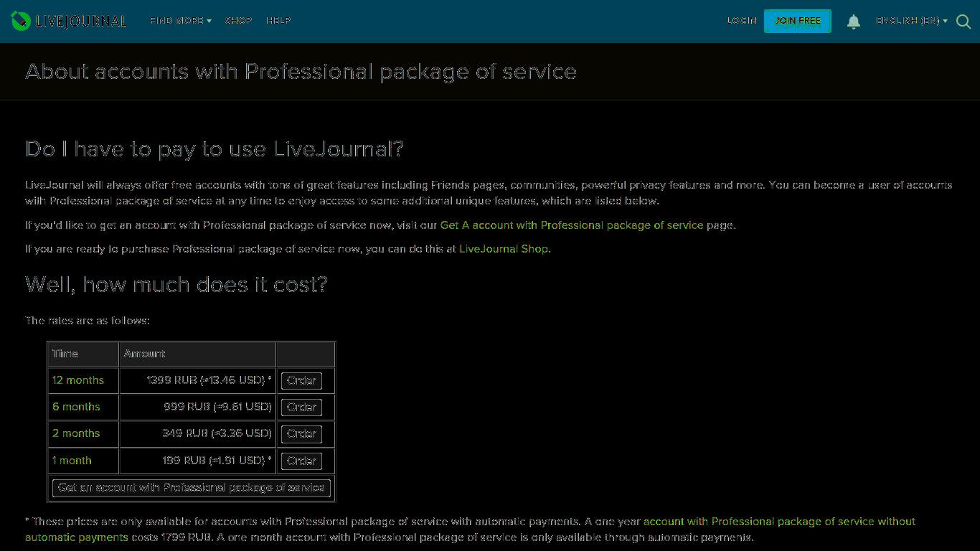Follow the Get A account with Professional package link
980x551 pixels.
click(572, 225)
